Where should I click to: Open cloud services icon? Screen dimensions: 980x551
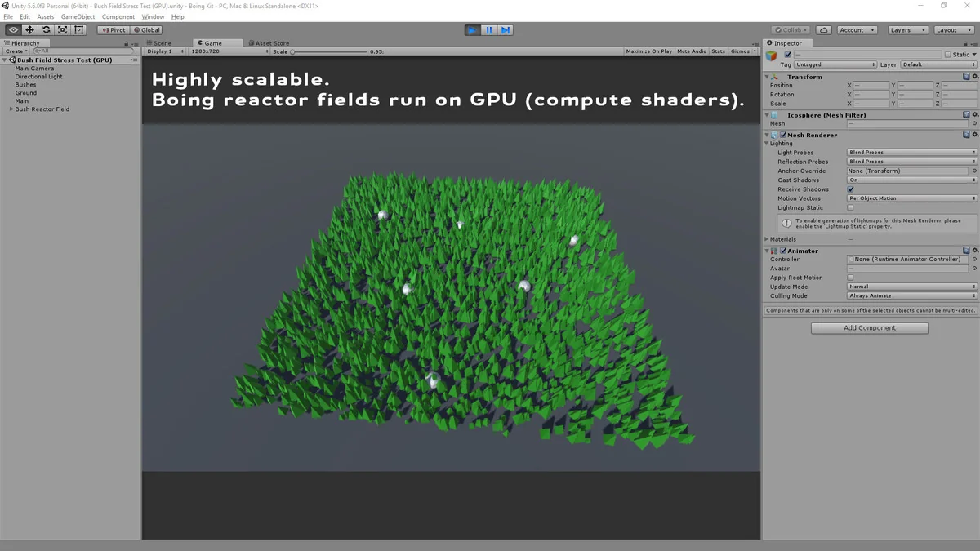824,30
